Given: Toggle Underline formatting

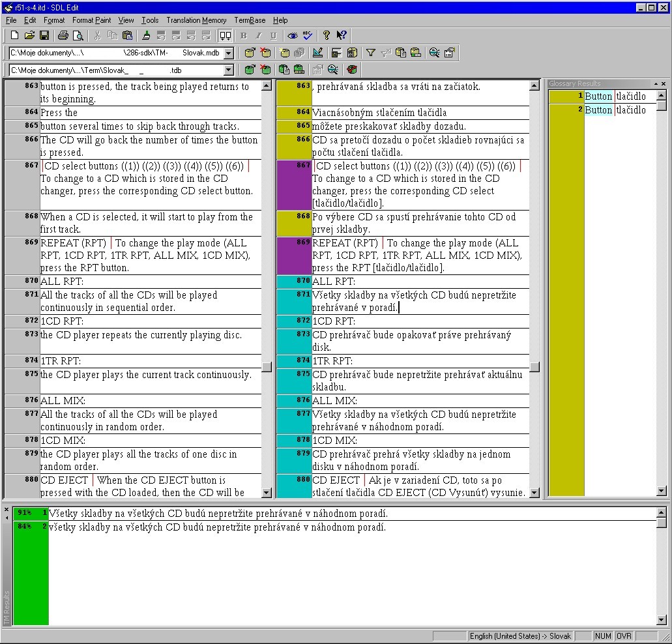Looking at the screenshot, I should point(274,36).
